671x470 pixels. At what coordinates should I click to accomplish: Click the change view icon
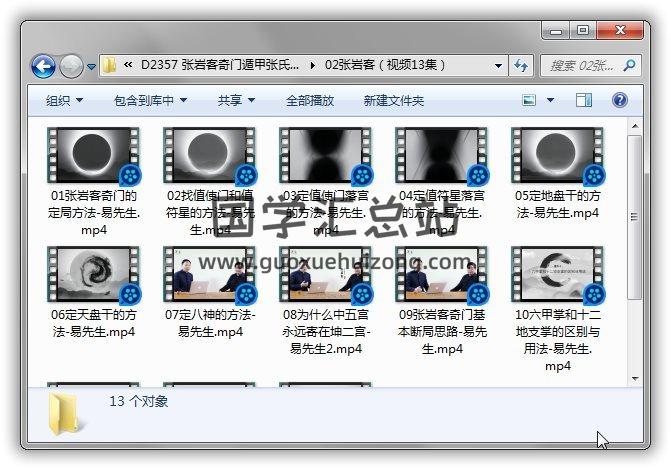[529, 100]
